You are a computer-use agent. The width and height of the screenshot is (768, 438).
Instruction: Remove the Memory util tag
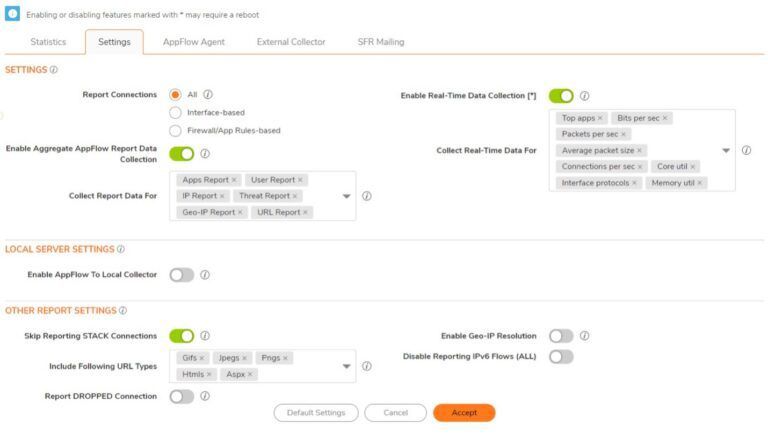point(699,183)
